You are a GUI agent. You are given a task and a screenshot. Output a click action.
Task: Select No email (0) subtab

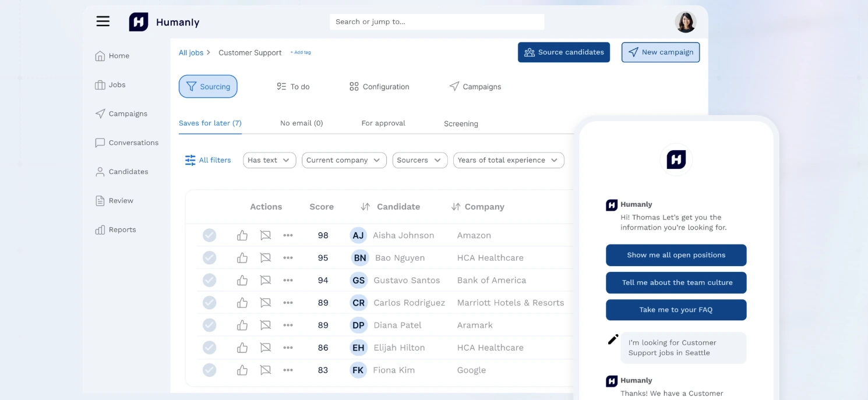point(302,123)
